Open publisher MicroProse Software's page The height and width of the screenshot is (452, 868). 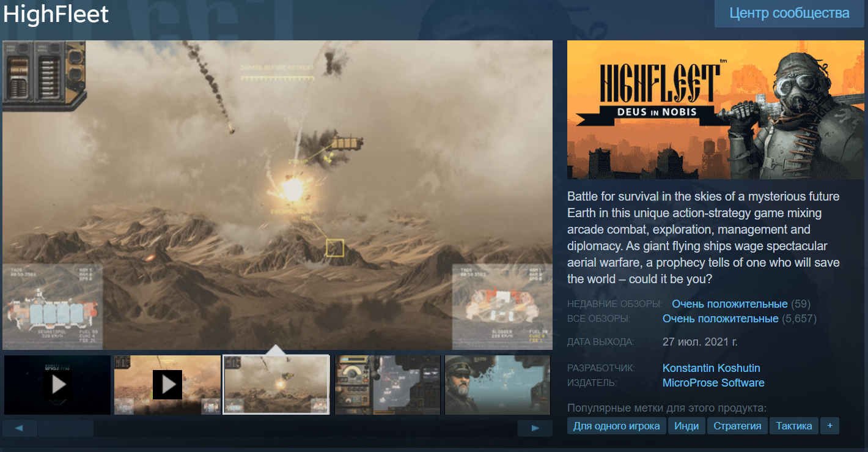point(713,383)
